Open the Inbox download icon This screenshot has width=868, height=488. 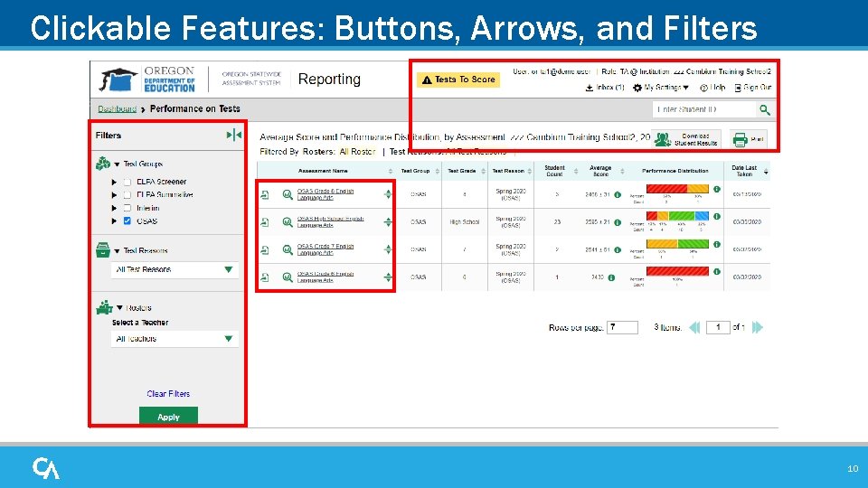pos(589,88)
